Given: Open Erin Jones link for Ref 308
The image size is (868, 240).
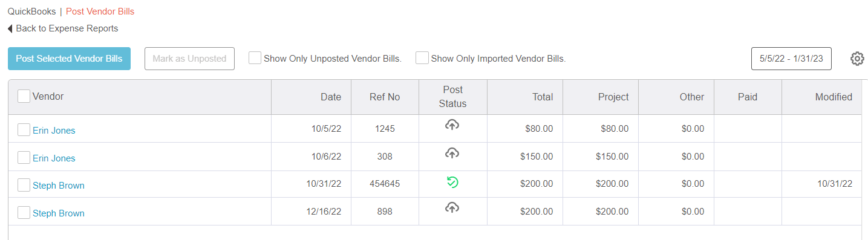Looking at the screenshot, I should coord(54,158).
